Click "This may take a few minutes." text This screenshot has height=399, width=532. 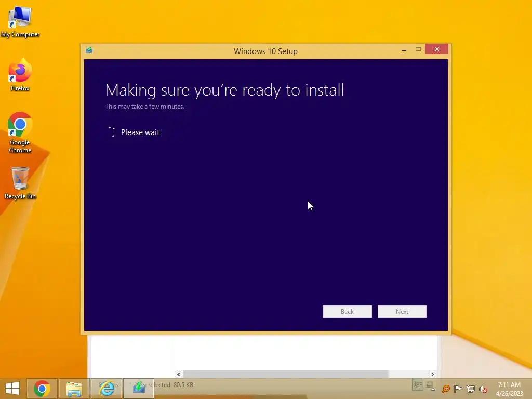coord(144,107)
